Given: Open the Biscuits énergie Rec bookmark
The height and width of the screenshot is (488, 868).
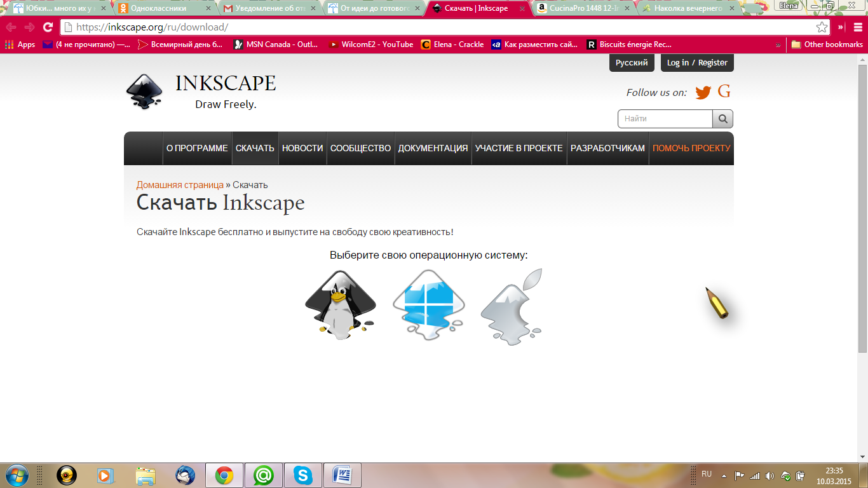Looking at the screenshot, I should pyautogui.click(x=629, y=44).
